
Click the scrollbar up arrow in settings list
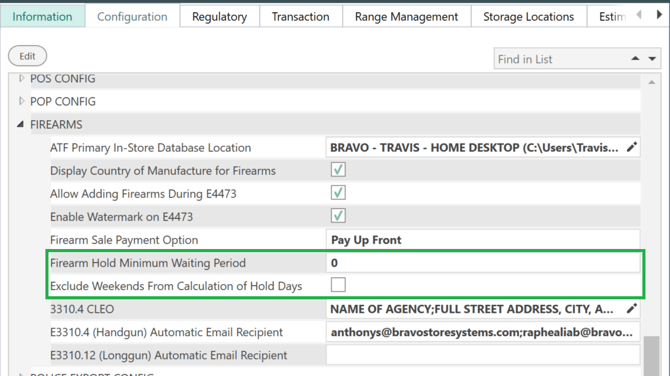[652, 82]
